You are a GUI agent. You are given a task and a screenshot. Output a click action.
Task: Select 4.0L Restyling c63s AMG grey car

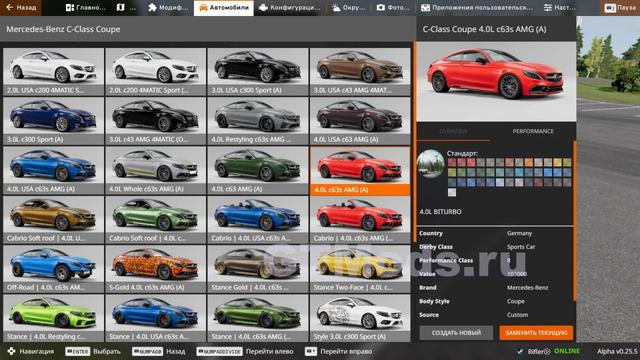(258, 121)
